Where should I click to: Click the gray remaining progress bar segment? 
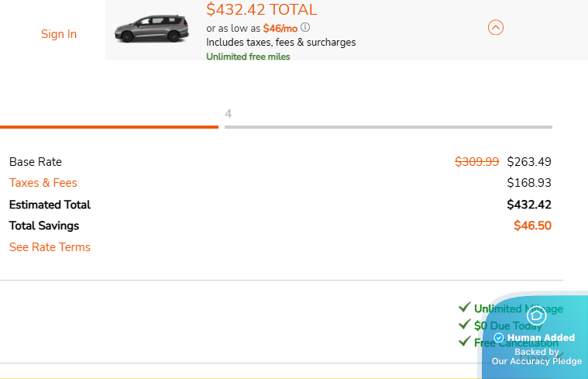[x=387, y=126]
